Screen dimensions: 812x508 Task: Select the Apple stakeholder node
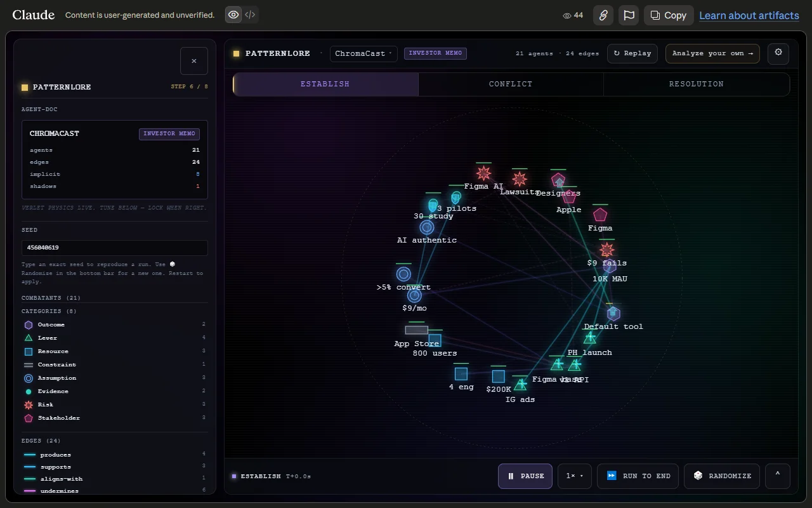pos(569,197)
